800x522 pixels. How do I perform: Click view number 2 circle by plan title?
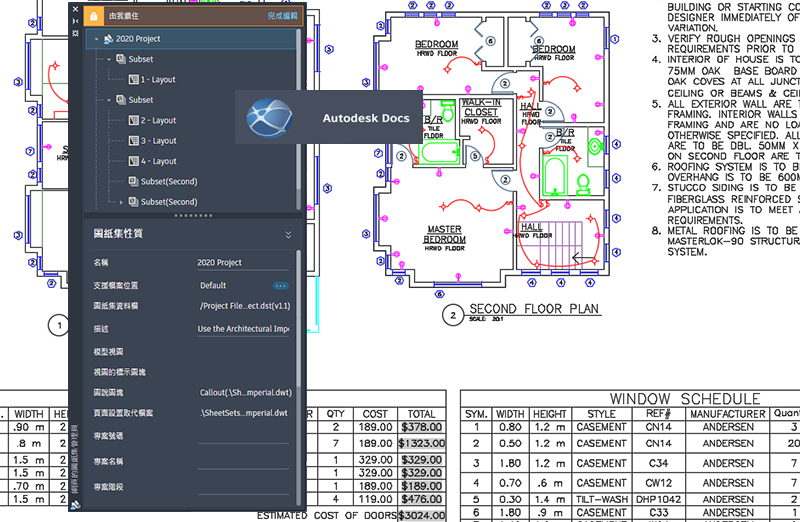[453, 315]
